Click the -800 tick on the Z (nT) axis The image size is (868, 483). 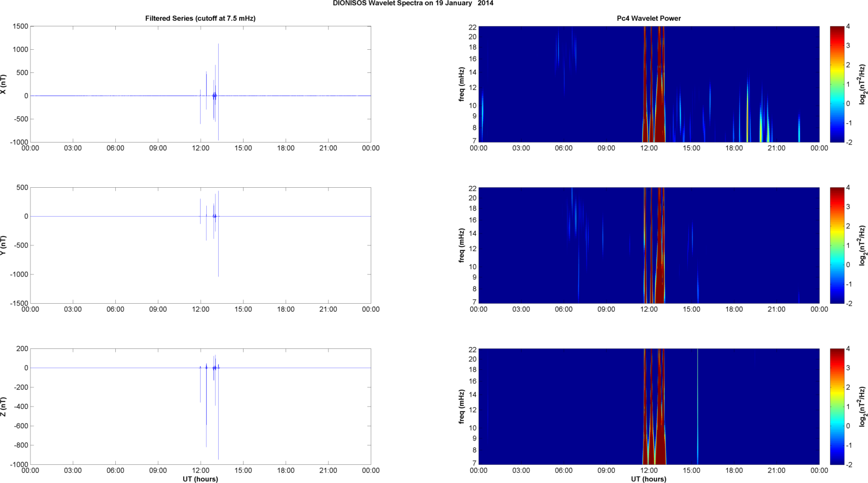pyautogui.click(x=20, y=445)
